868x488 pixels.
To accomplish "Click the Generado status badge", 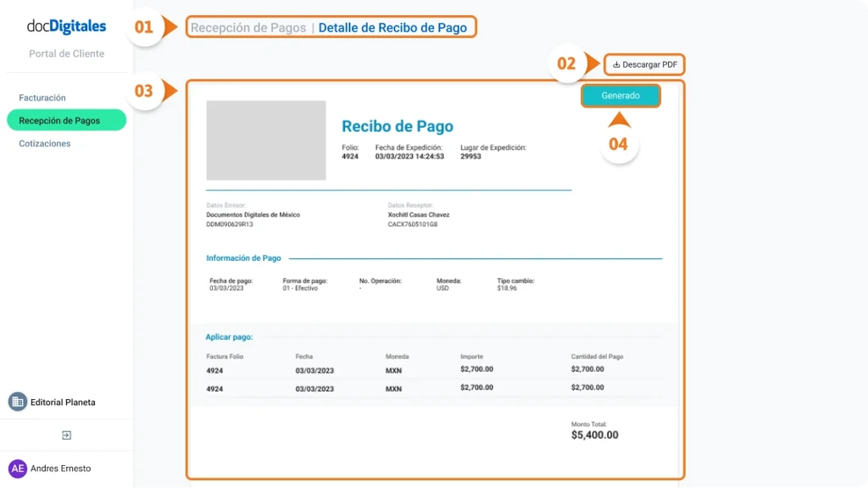I will point(620,96).
